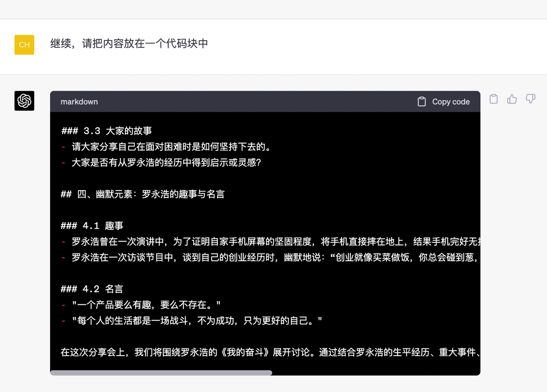547x392 pixels.
Task: Click the thumbs up icon to rate response
Action: [512, 99]
